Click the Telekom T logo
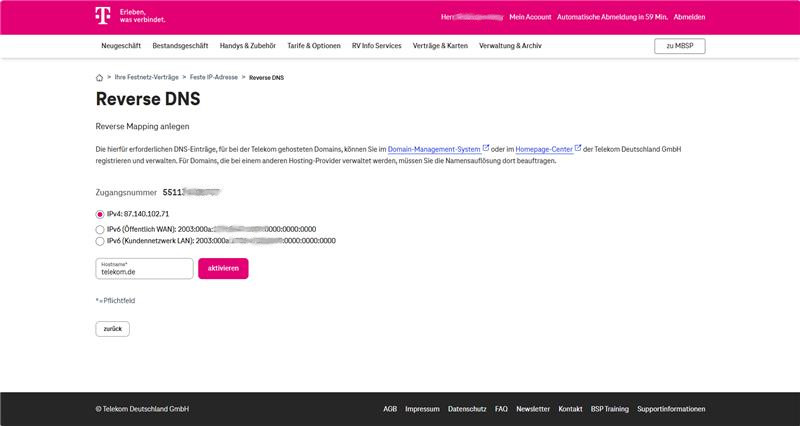 click(103, 16)
